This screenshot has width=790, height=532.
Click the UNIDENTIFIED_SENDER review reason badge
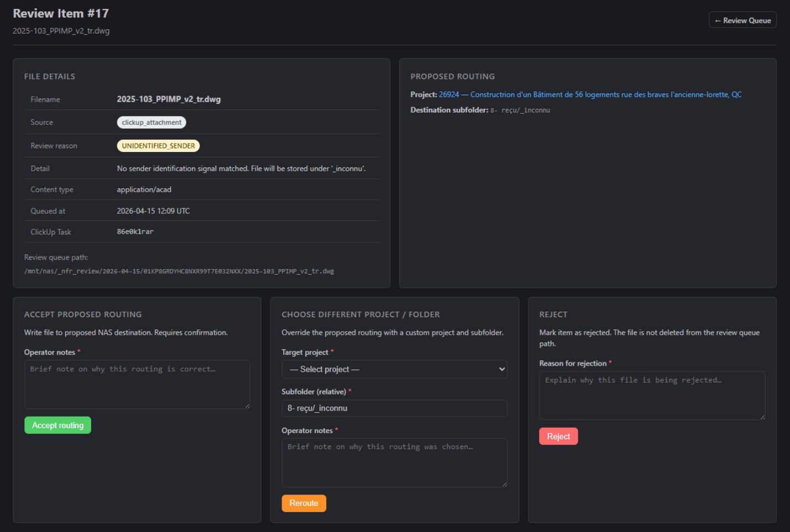tap(158, 146)
